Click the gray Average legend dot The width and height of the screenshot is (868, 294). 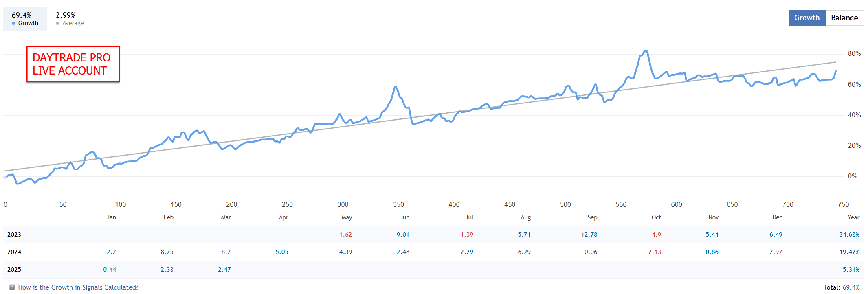tap(57, 23)
